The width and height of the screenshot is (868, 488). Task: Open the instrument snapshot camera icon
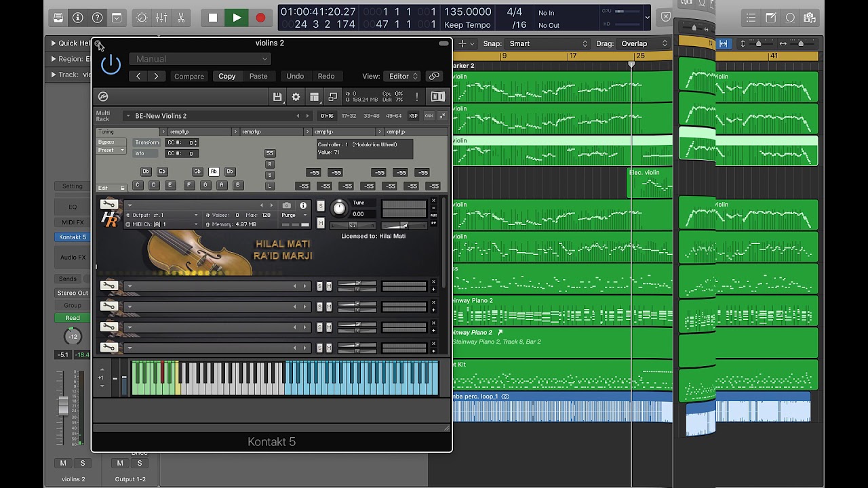click(x=287, y=205)
